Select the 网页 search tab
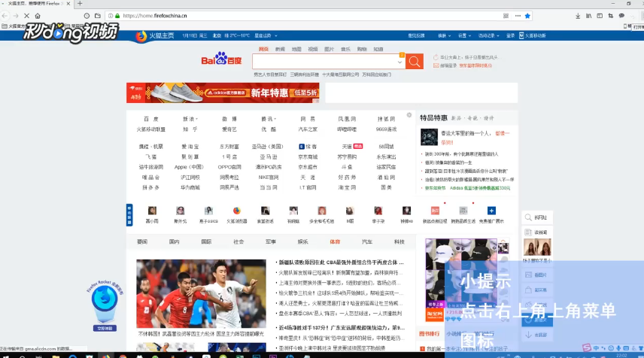 263,50
